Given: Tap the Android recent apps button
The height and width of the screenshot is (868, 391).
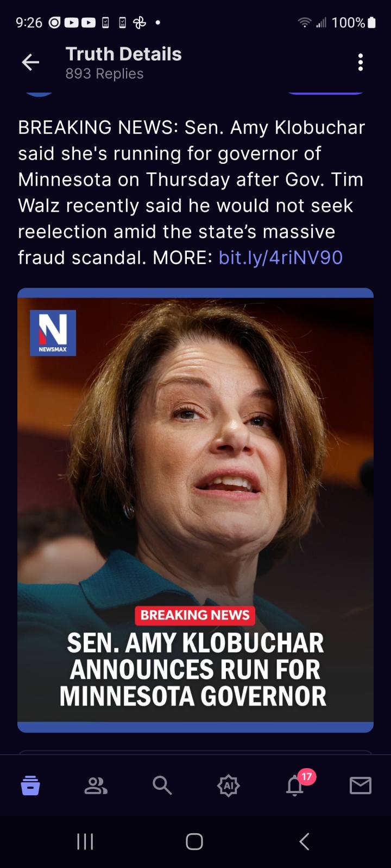Looking at the screenshot, I should point(85,841).
